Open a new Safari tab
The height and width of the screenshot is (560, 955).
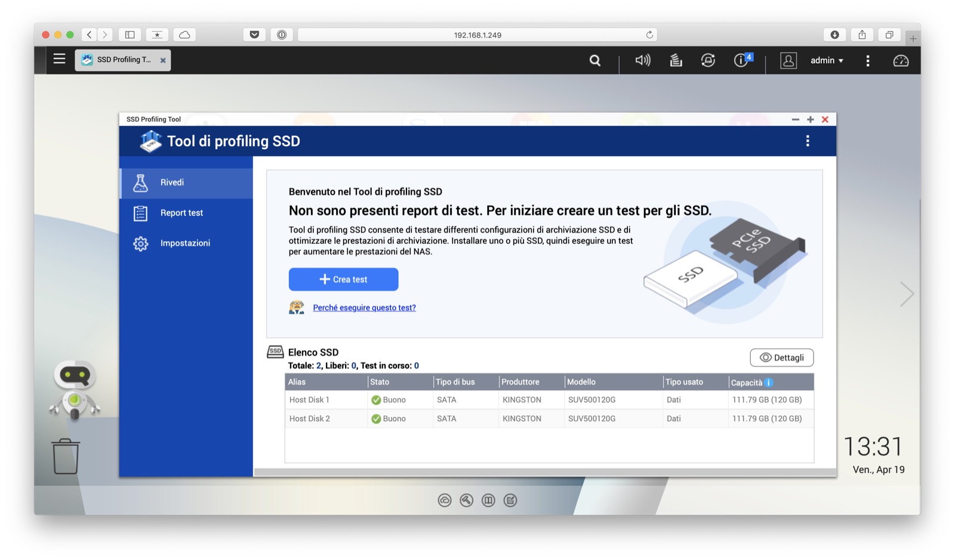913,39
